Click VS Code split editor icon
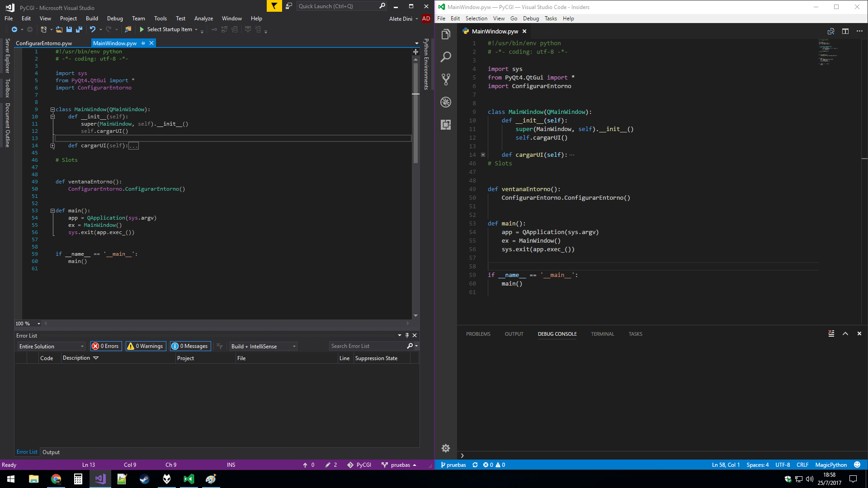868x488 pixels. tap(845, 31)
